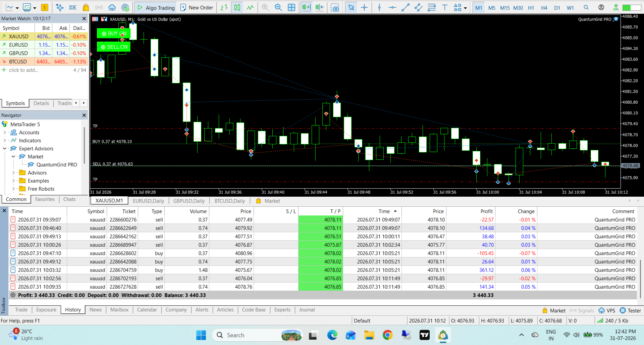Click the LVL price level icon
644x345 pixels.
pos(616,7)
